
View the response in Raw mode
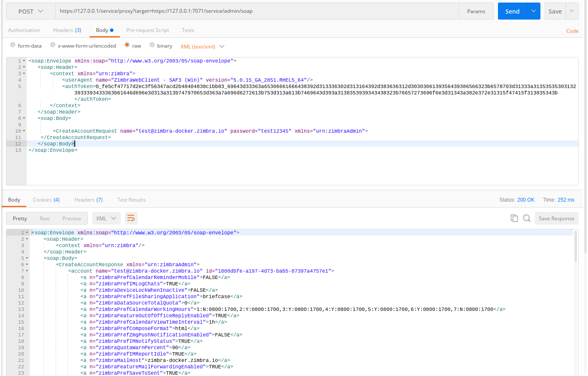45,218
